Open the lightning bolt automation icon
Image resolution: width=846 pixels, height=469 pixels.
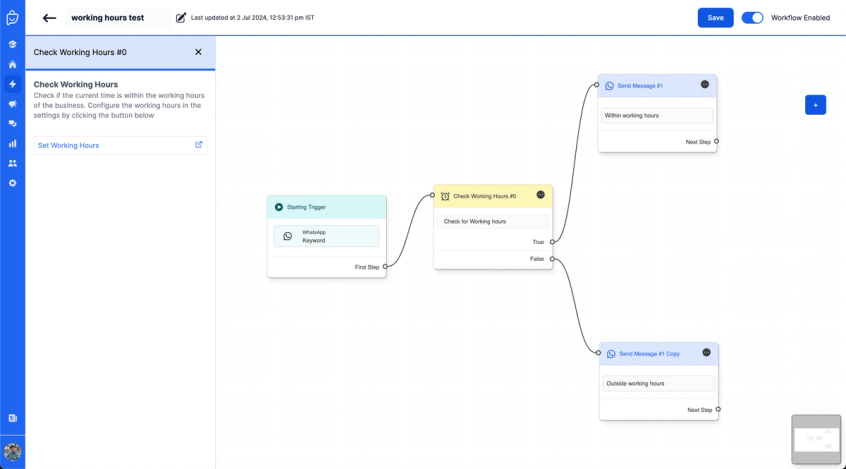(x=12, y=84)
